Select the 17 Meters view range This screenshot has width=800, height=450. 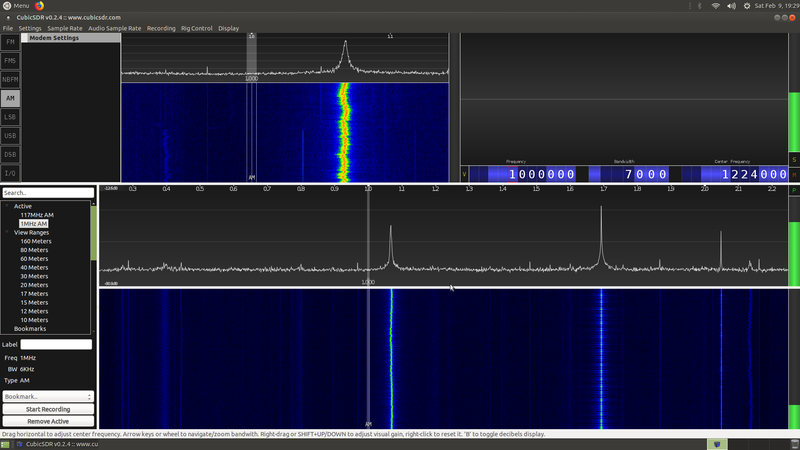pyautogui.click(x=34, y=293)
